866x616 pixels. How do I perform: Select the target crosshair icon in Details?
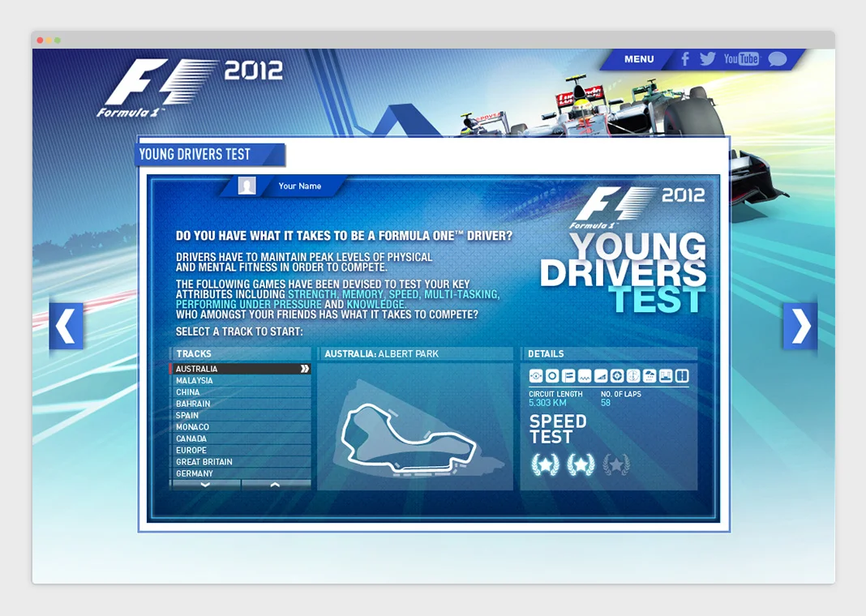click(x=618, y=375)
